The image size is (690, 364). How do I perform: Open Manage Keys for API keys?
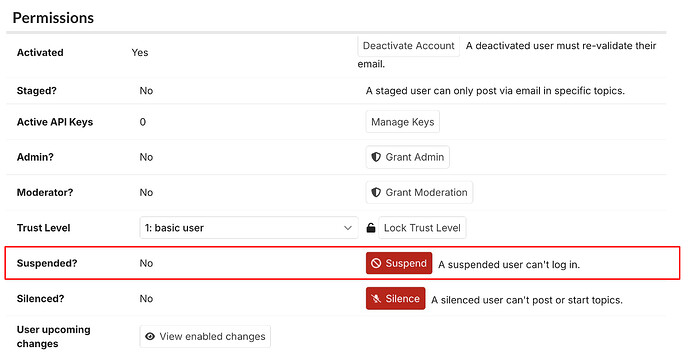(x=403, y=122)
